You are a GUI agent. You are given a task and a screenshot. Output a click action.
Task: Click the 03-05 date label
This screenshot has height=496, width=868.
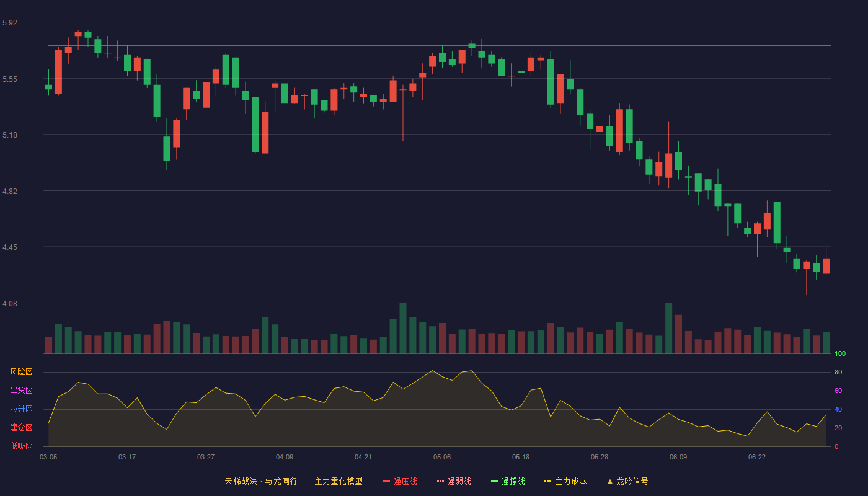tap(48, 457)
